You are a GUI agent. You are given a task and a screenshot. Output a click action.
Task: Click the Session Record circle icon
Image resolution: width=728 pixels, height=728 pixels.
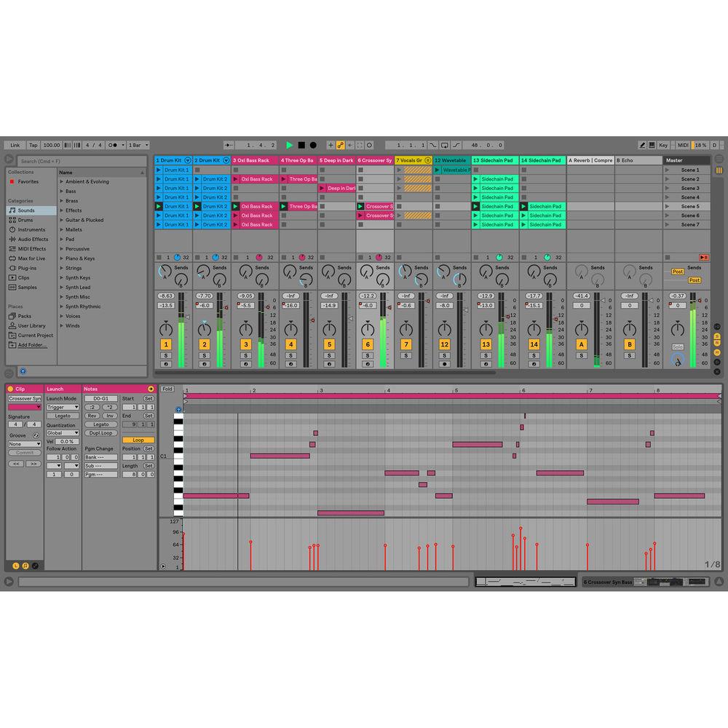pyautogui.click(x=314, y=145)
